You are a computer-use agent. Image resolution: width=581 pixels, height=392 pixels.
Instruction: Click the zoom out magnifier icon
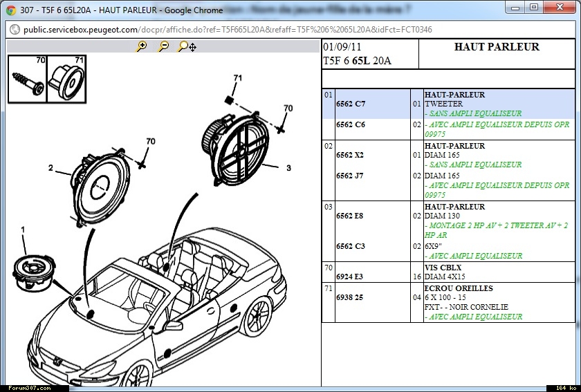[x=163, y=46]
